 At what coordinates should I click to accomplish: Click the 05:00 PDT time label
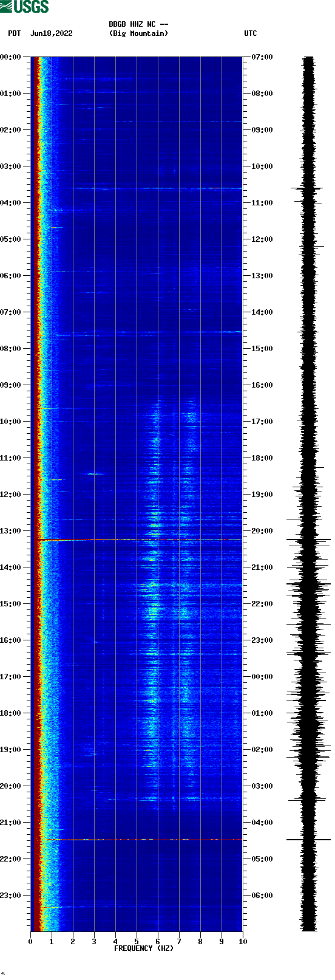(11, 239)
